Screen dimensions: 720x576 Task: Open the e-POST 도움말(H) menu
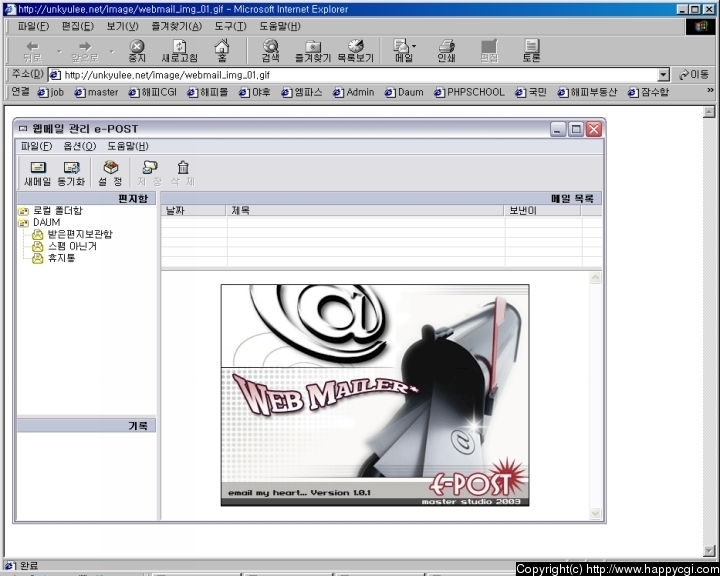click(128, 146)
